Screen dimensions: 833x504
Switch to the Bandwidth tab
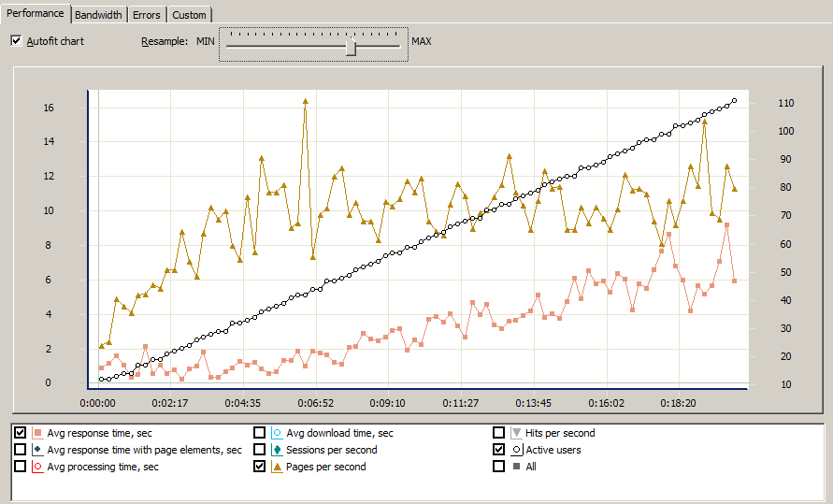pos(97,15)
